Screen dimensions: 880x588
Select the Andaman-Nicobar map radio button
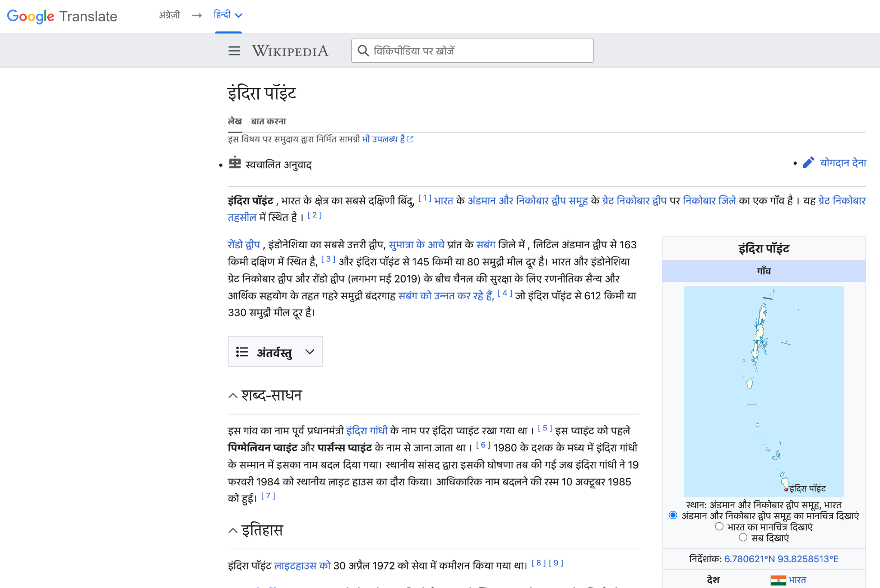(673, 515)
